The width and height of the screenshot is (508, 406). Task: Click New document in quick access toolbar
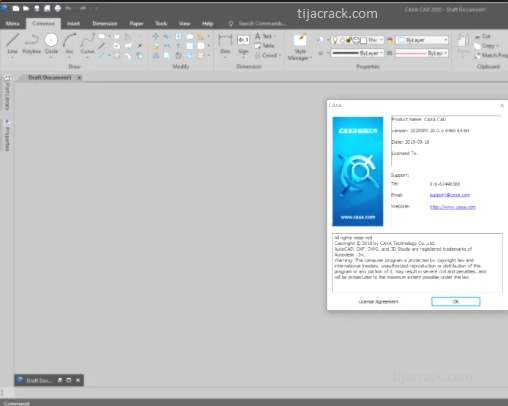pos(16,8)
